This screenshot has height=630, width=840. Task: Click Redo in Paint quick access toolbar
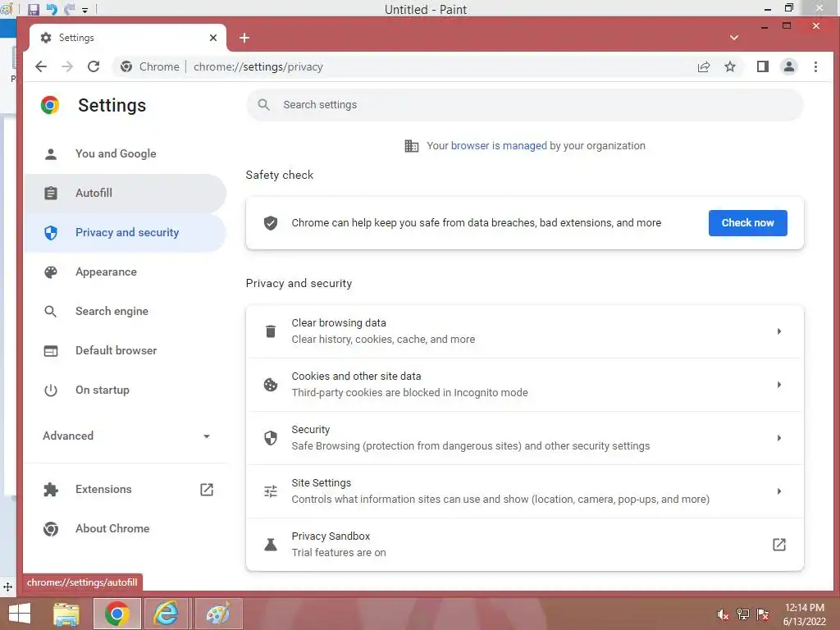tap(69, 9)
